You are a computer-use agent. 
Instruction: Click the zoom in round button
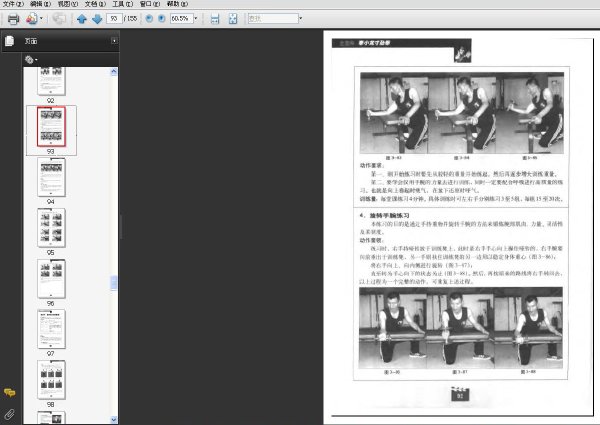tap(161, 18)
